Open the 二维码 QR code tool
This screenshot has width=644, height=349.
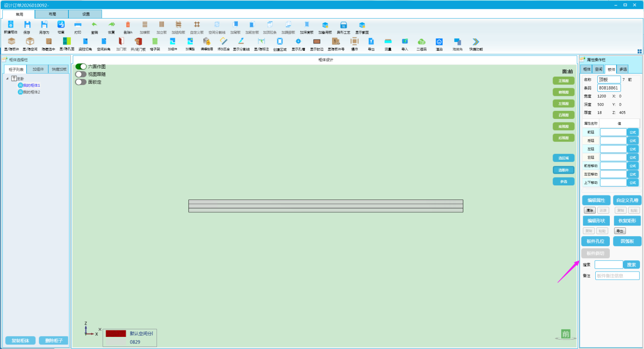click(x=421, y=42)
